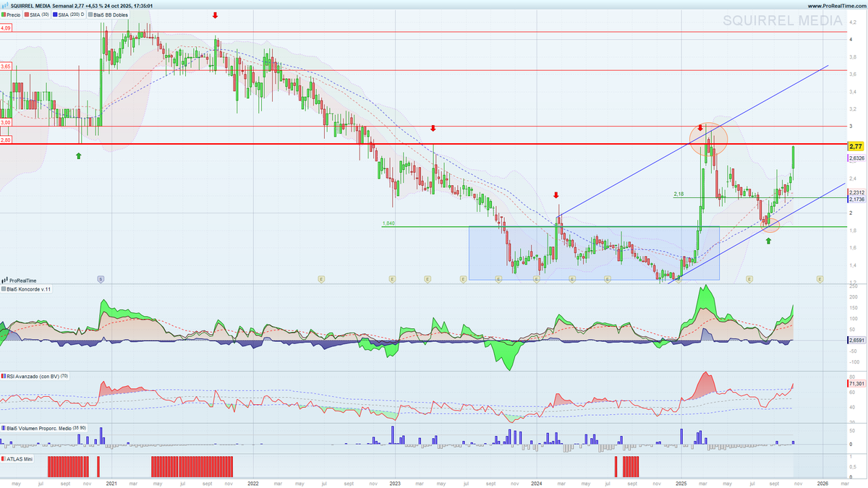This screenshot has width=868, height=488.
Task: Open Blai5 Volumen Proporc. Medio settings
Action: coord(43,428)
